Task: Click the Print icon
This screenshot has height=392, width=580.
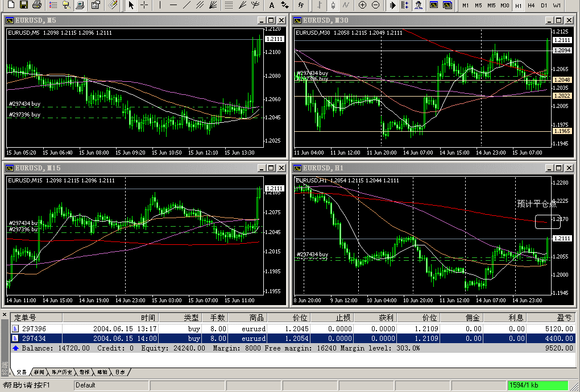Action: click(36, 5)
